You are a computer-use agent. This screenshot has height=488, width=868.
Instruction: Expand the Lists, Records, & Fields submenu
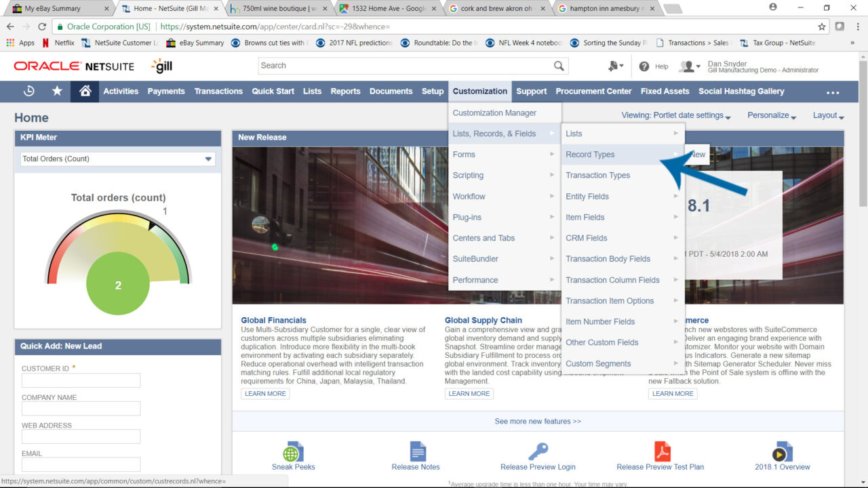[x=494, y=134]
